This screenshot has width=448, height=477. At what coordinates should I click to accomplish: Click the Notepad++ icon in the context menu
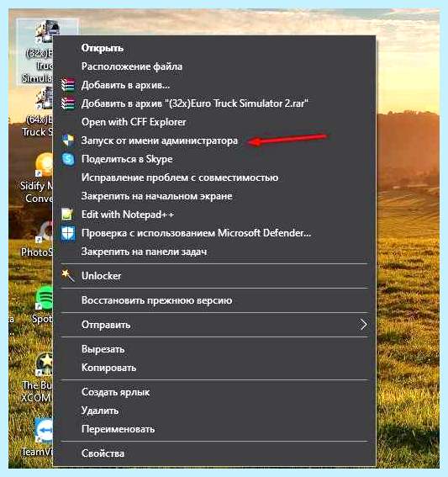point(67,215)
